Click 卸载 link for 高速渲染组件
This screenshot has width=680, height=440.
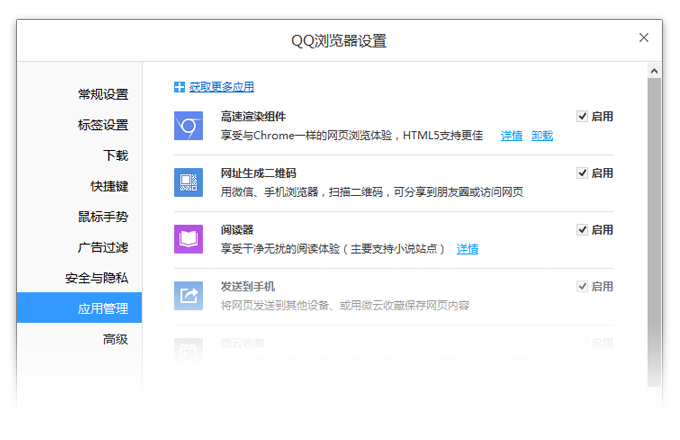pyautogui.click(x=542, y=136)
